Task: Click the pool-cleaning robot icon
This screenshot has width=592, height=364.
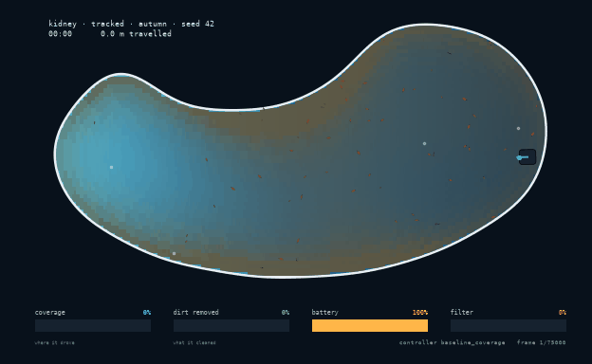Action: (x=527, y=157)
